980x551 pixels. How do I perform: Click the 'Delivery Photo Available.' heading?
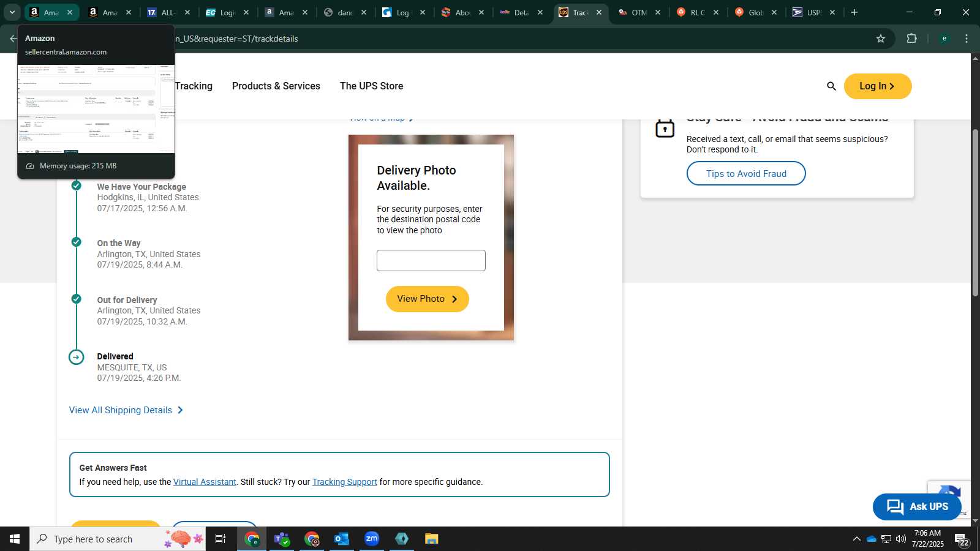point(417,178)
